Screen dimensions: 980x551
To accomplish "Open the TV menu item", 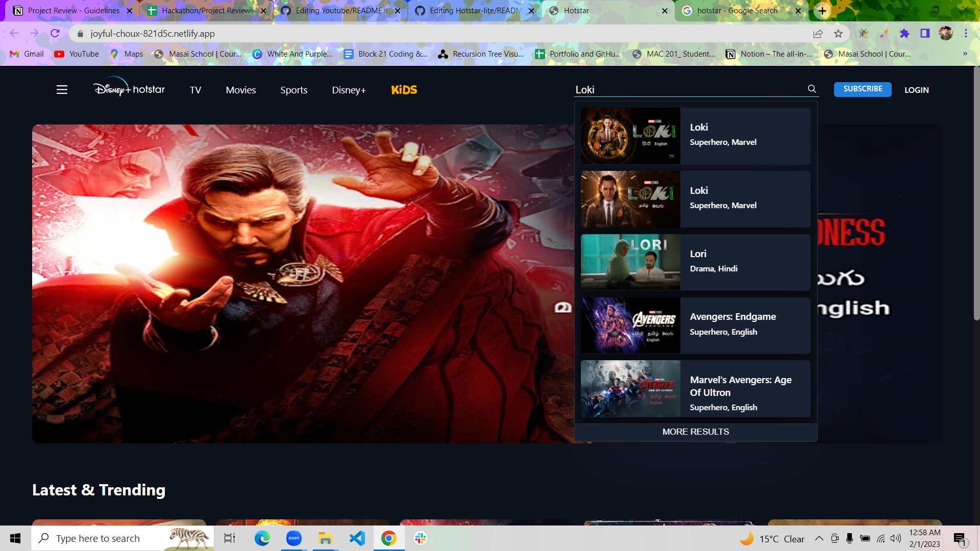I will [195, 90].
